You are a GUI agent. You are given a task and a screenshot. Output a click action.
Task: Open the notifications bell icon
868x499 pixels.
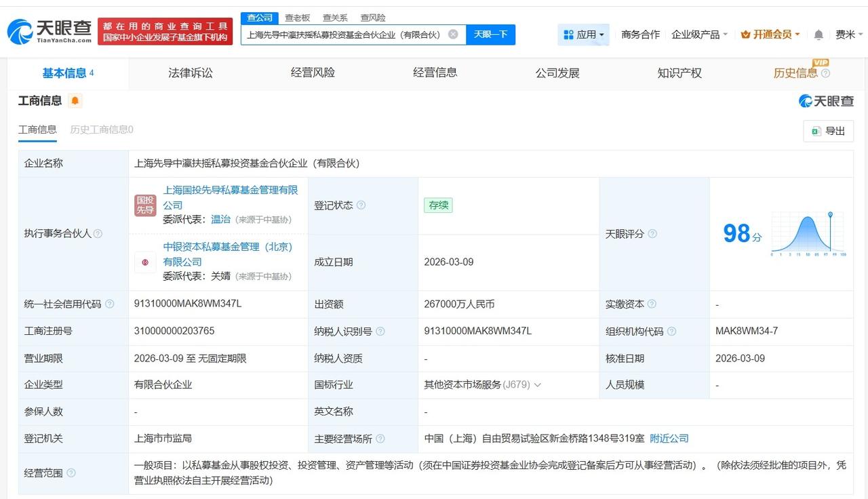(818, 34)
